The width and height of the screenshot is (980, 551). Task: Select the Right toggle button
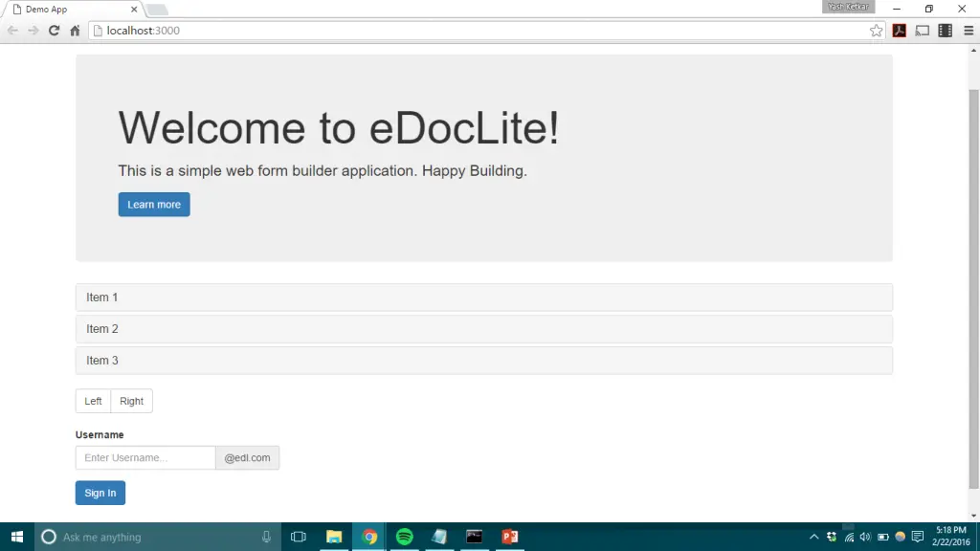(132, 401)
